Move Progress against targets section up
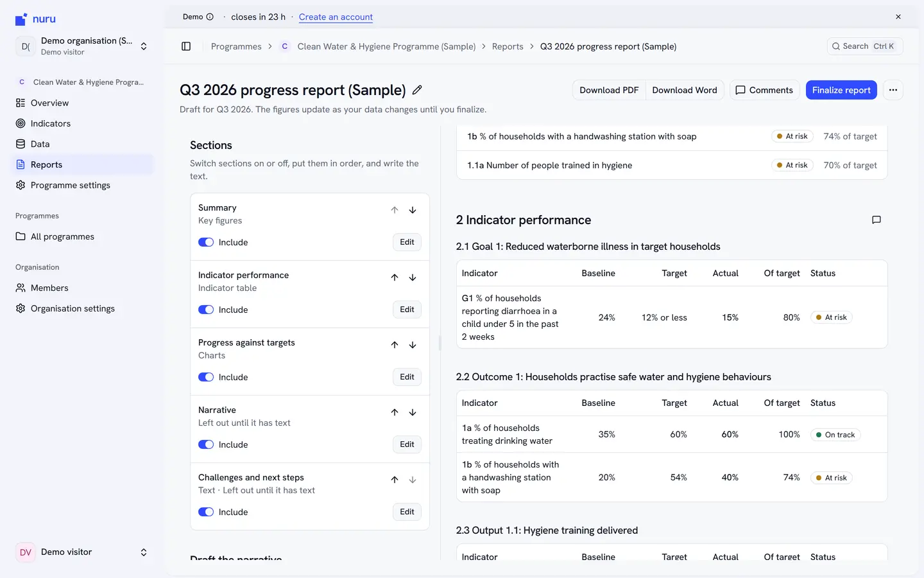The height and width of the screenshot is (578, 924). pos(395,345)
